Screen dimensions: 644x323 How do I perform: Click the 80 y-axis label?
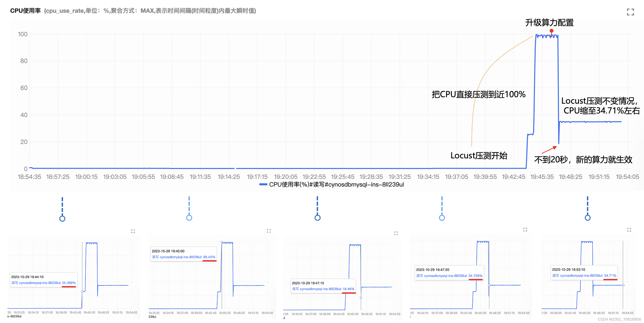(x=24, y=61)
